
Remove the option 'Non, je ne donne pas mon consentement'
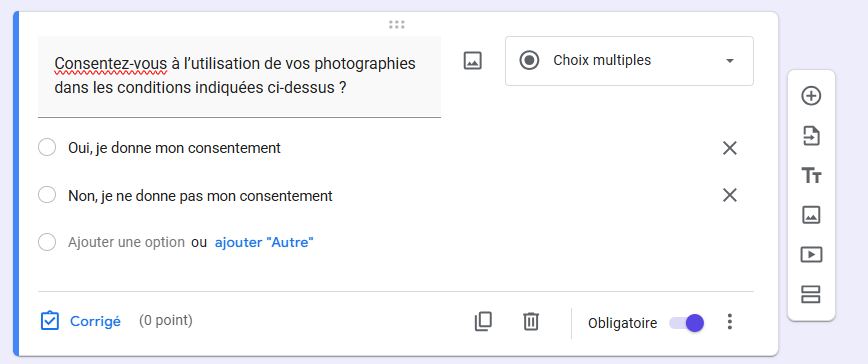point(730,195)
